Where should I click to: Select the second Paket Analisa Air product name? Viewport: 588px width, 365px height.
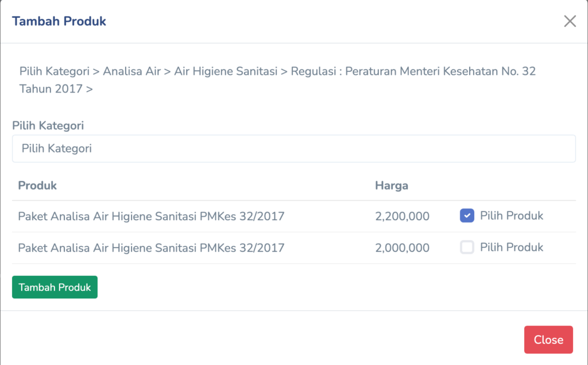pos(151,248)
